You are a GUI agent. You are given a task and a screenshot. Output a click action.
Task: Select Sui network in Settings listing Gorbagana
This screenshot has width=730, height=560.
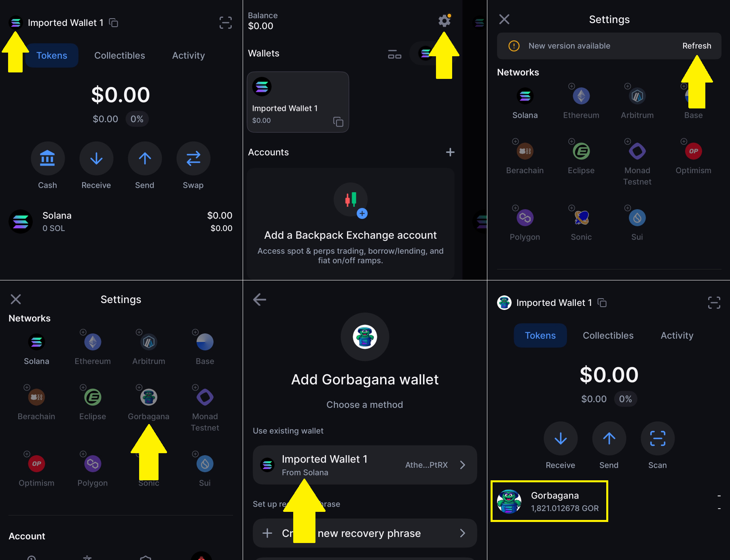[205, 464]
